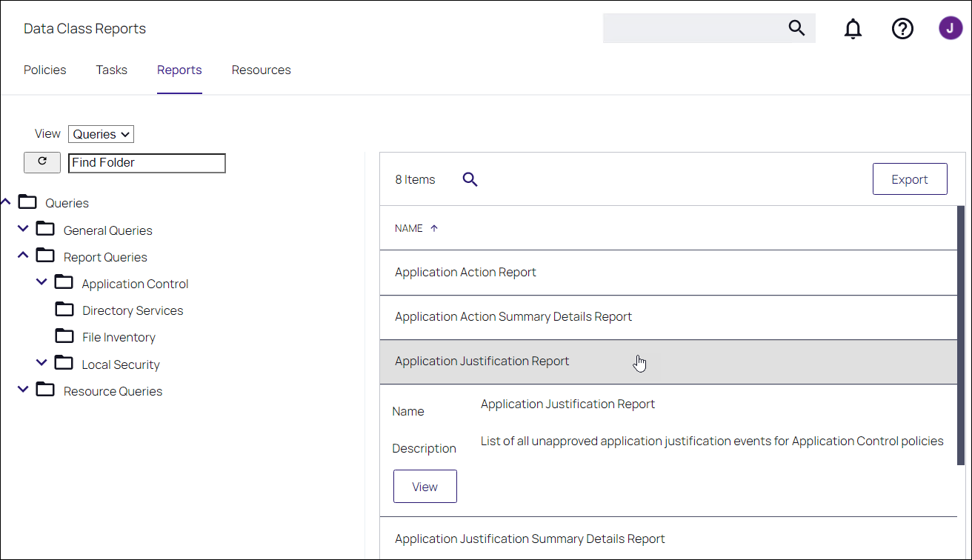The width and height of the screenshot is (972, 560).
Task: Refresh the folder tree
Action: [42, 162]
